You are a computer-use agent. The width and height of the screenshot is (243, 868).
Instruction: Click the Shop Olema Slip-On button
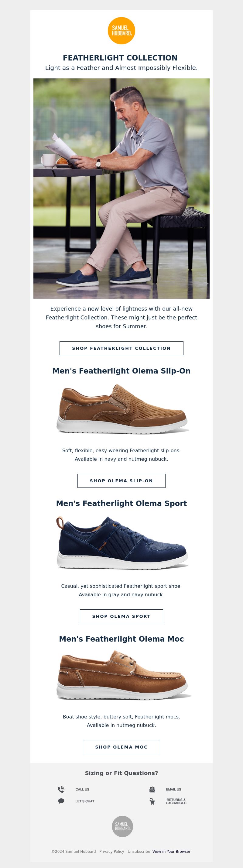[122, 480]
